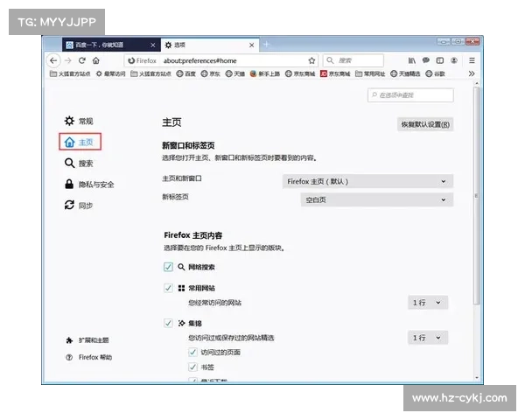Click the about:preferences#home address bar

[219, 60]
